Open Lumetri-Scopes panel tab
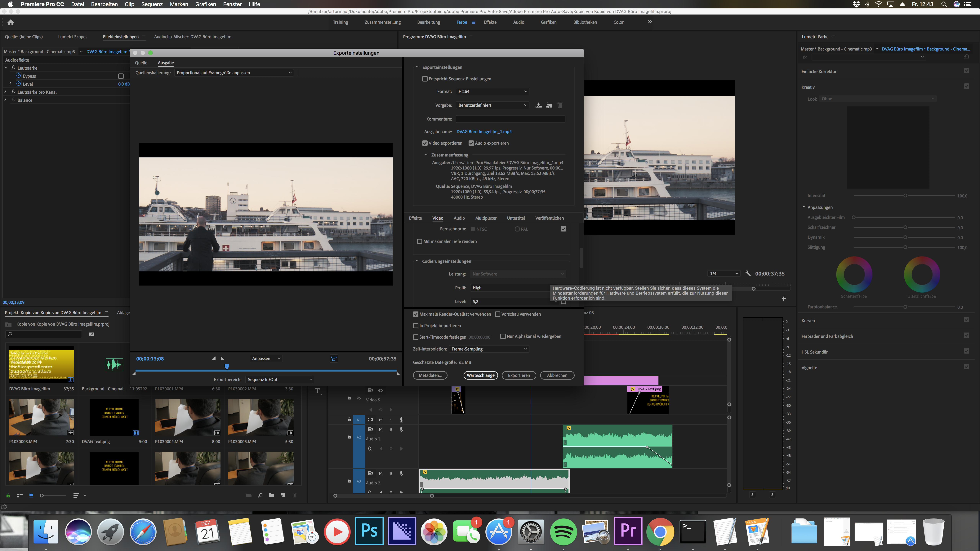The height and width of the screenshot is (551, 980). click(x=73, y=37)
